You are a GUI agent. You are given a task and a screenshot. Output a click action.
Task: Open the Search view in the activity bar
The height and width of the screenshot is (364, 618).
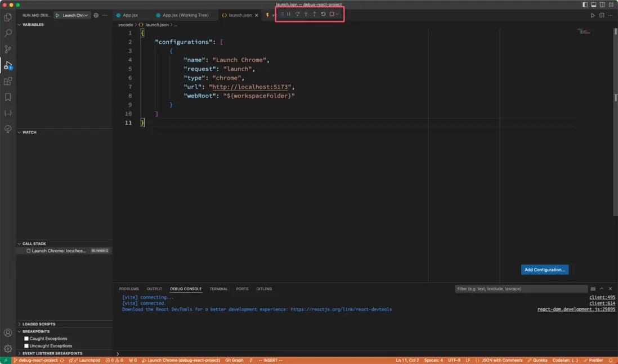pyautogui.click(x=8, y=33)
